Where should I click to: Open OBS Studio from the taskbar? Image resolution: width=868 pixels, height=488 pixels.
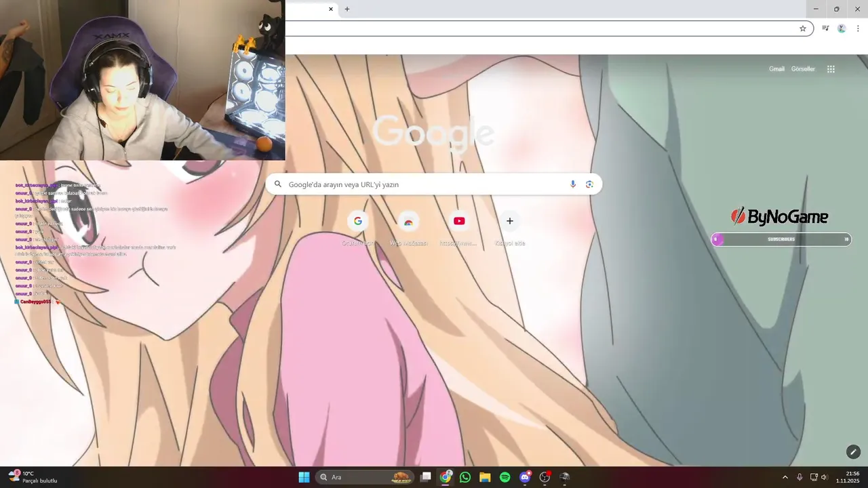point(545,477)
